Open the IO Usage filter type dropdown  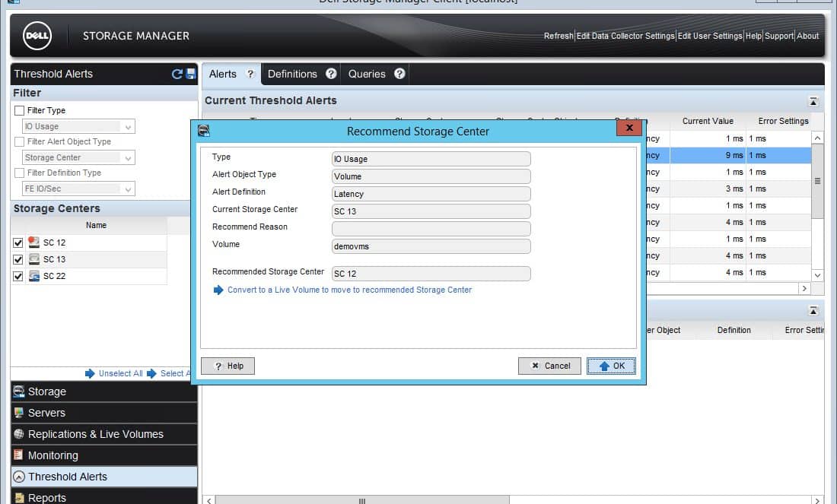[x=78, y=126]
